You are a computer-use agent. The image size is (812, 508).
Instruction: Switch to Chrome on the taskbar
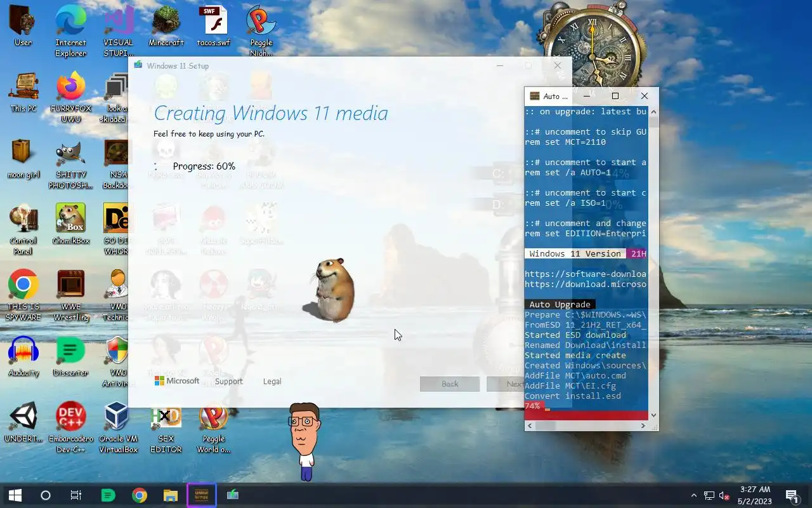point(140,495)
